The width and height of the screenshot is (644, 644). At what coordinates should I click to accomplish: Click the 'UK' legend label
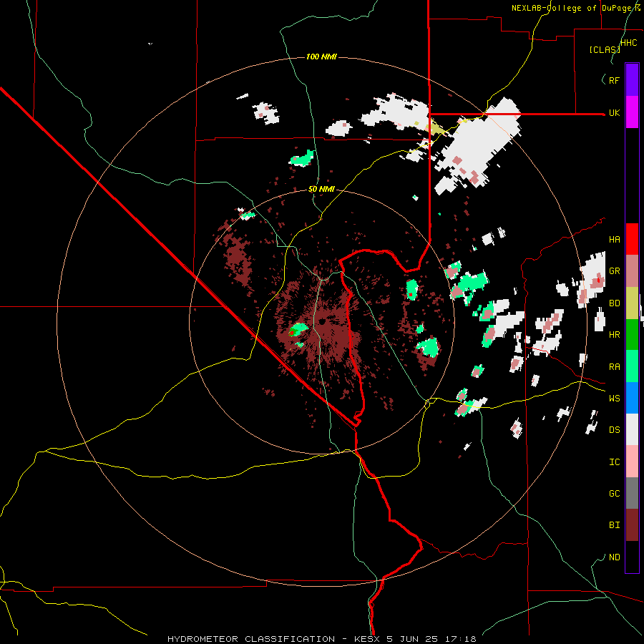coord(614,113)
